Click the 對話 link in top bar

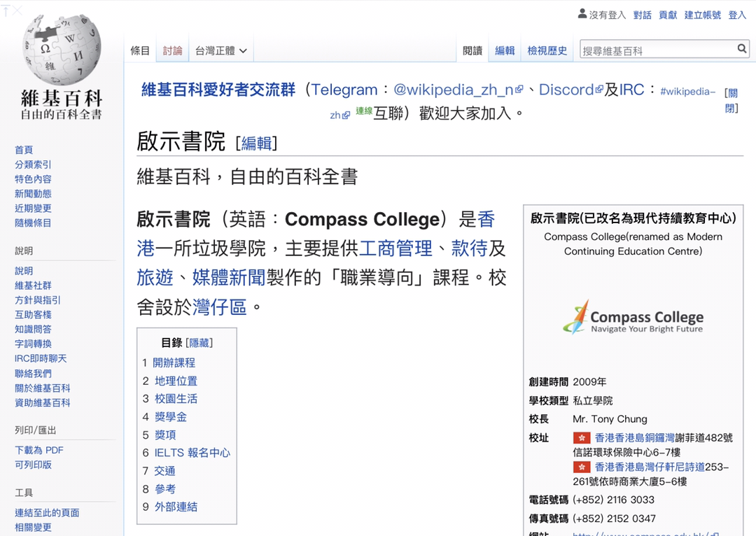point(642,15)
